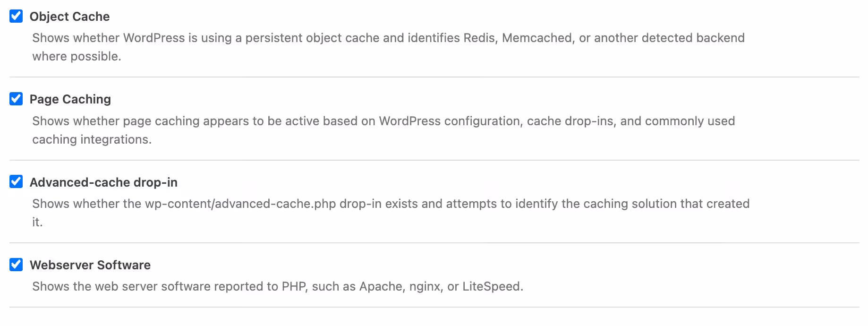The height and width of the screenshot is (326, 868).
Task: Click the Object Cache label text
Action: 69,17
